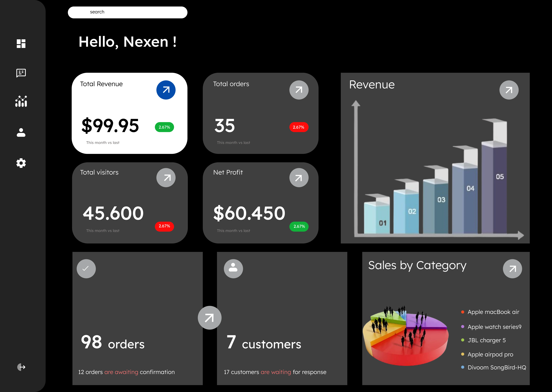Viewport: 552px width, 392px height.
Task: Click the green 2.67% badge on Total Revenue
Action: pyautogui.click(x=164, y=127)
